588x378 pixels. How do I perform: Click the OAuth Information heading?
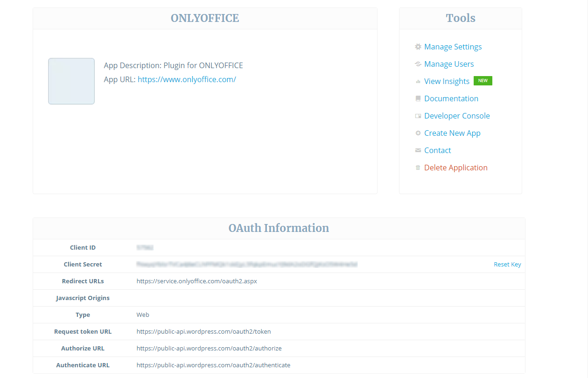pyautogui.click(x=279, y=228)
